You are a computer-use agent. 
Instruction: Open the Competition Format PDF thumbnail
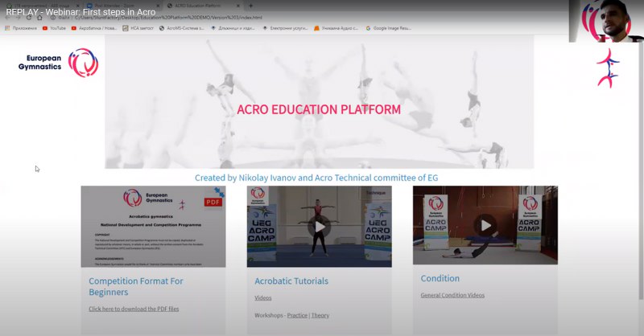click(x=153, y=227)
